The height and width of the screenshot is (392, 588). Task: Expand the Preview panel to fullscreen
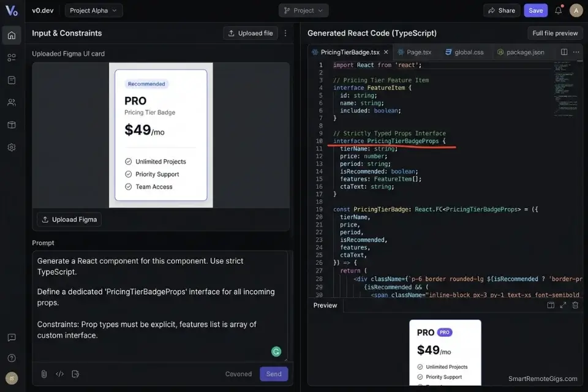click(x=563, y=305)
